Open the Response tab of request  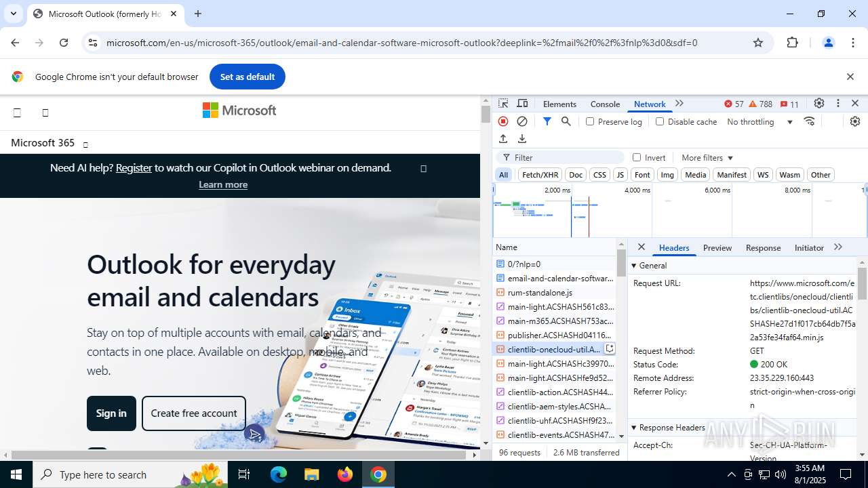(x=764, y=247)
